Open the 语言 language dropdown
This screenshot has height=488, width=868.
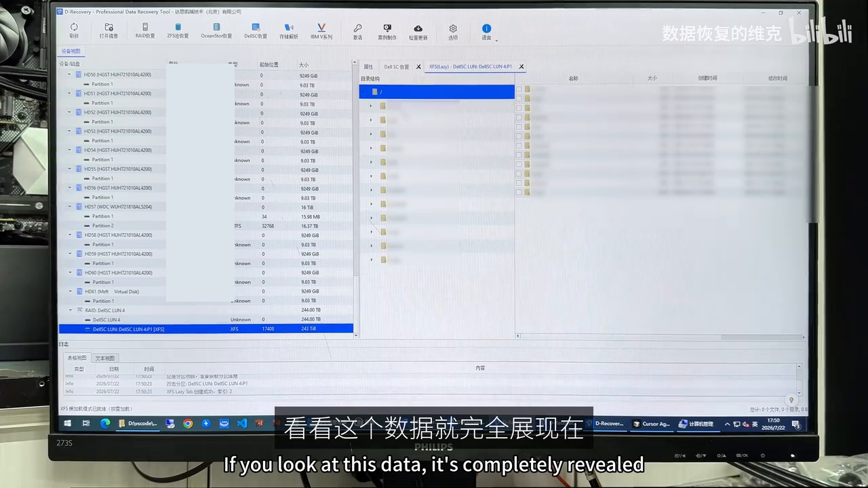487,31
